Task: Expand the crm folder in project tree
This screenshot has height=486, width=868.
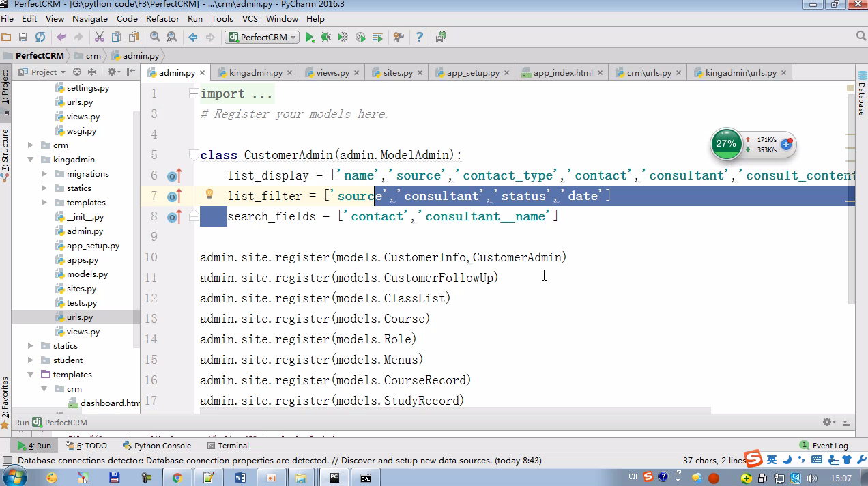Action: click(31, 145)
